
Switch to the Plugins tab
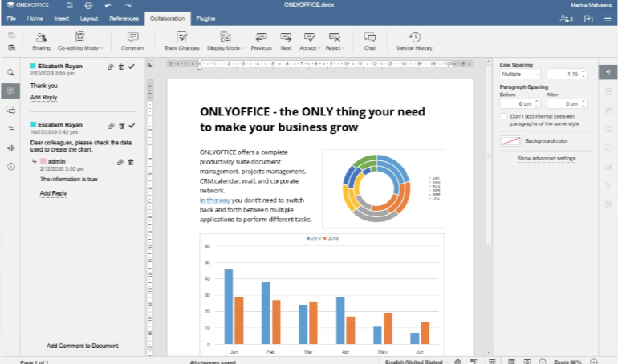coord(205,18)
